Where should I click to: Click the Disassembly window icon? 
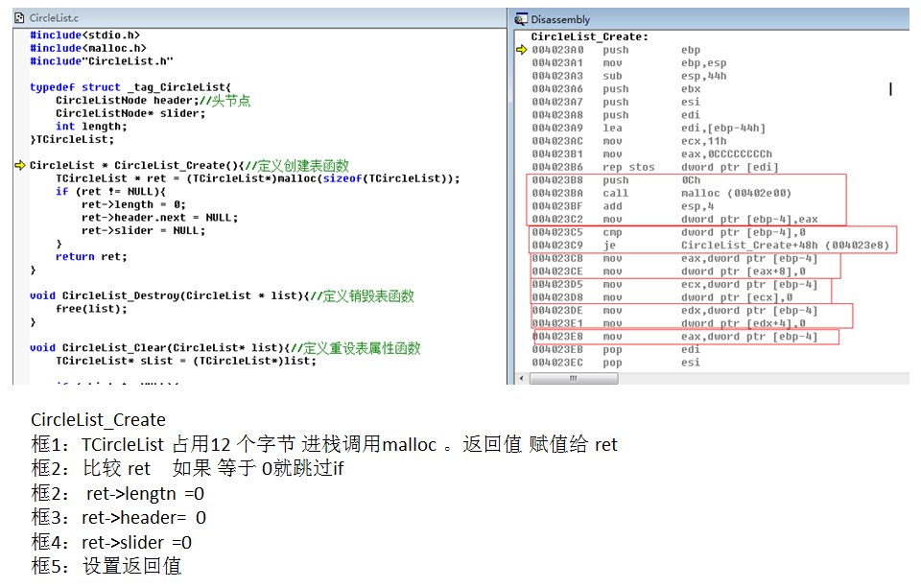pos(520,19)
